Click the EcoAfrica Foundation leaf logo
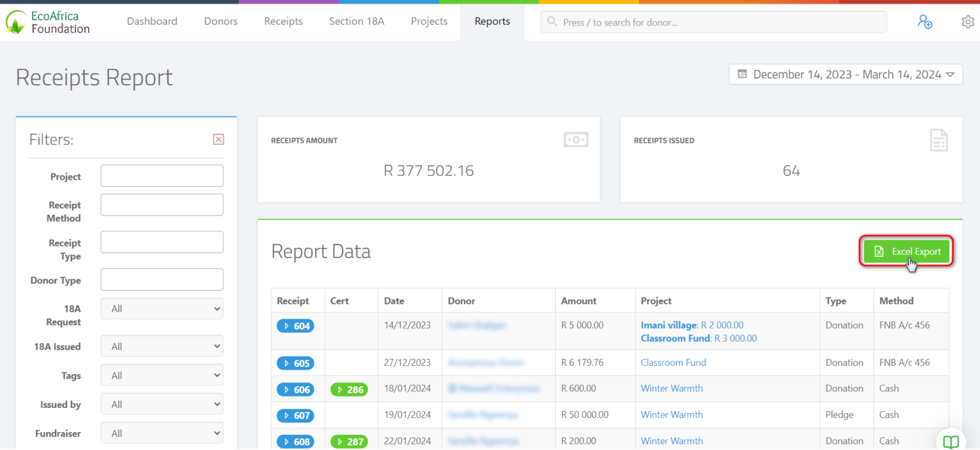The image size is (980, 450). click(x=15, y=22)
